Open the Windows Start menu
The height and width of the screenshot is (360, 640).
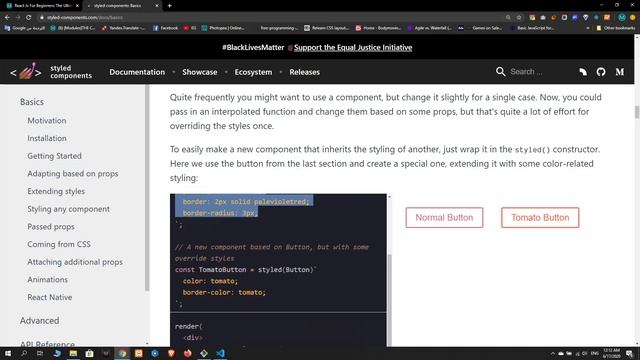pyautogui.click(x=8, y=353)
